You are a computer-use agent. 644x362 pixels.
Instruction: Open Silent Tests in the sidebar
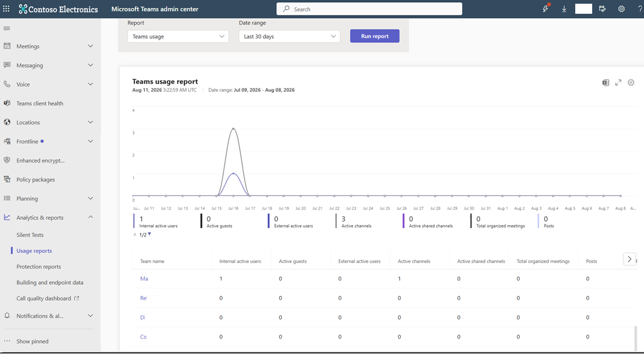point(30,235)
